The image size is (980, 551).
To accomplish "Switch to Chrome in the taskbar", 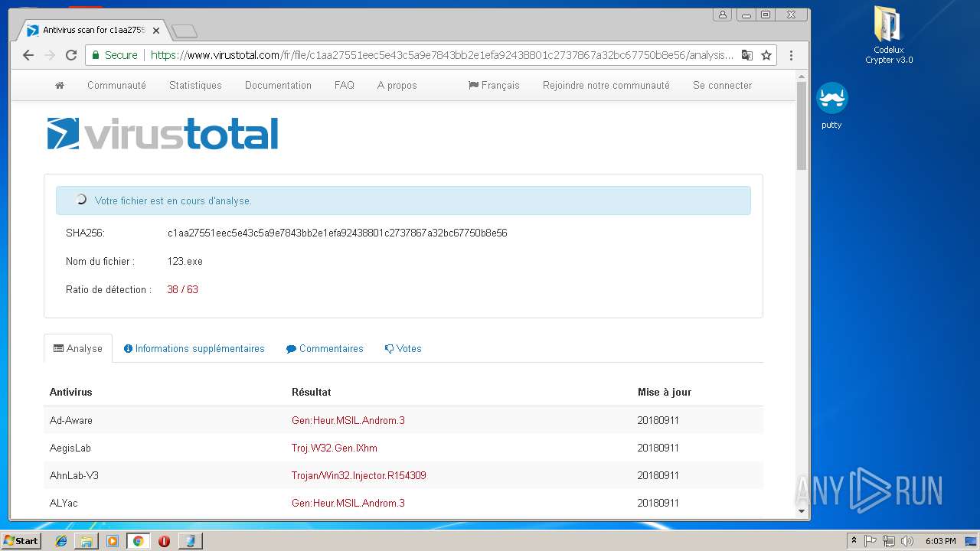I will tap(138, 541).
